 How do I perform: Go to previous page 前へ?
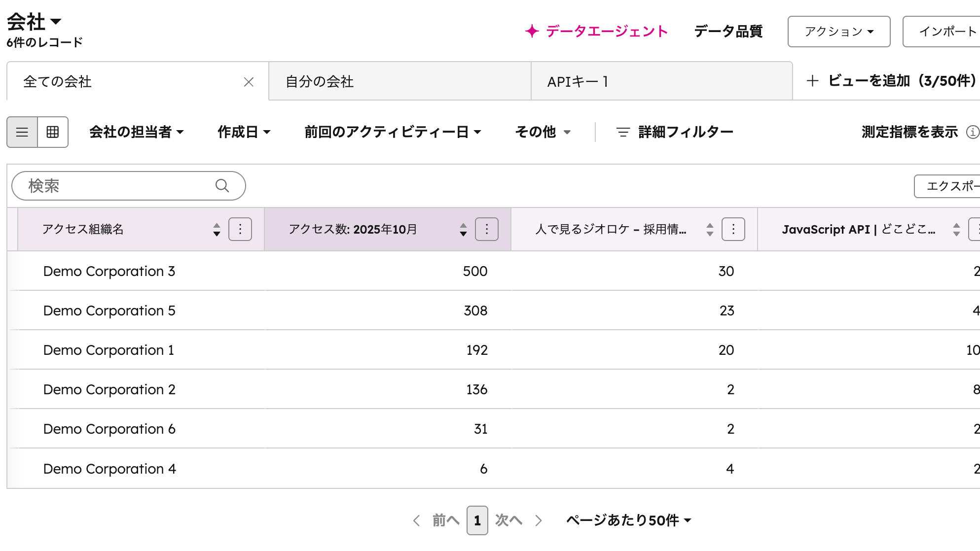[x=436, y=520]
